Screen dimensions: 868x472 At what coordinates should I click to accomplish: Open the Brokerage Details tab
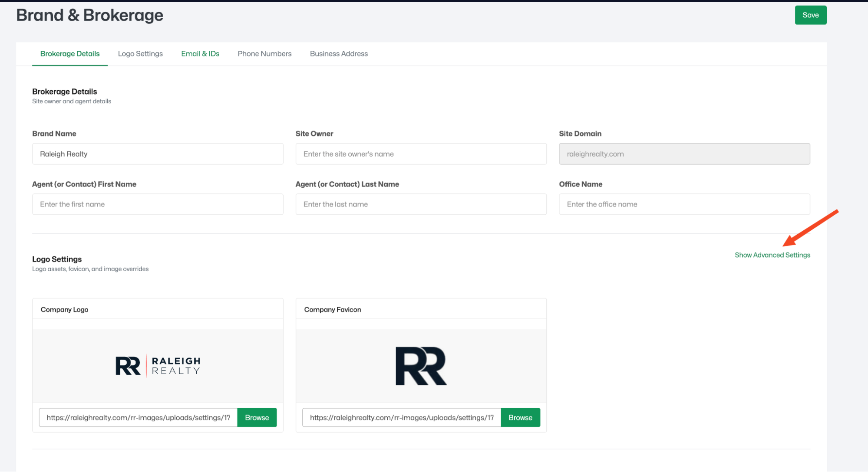point(70,54)
